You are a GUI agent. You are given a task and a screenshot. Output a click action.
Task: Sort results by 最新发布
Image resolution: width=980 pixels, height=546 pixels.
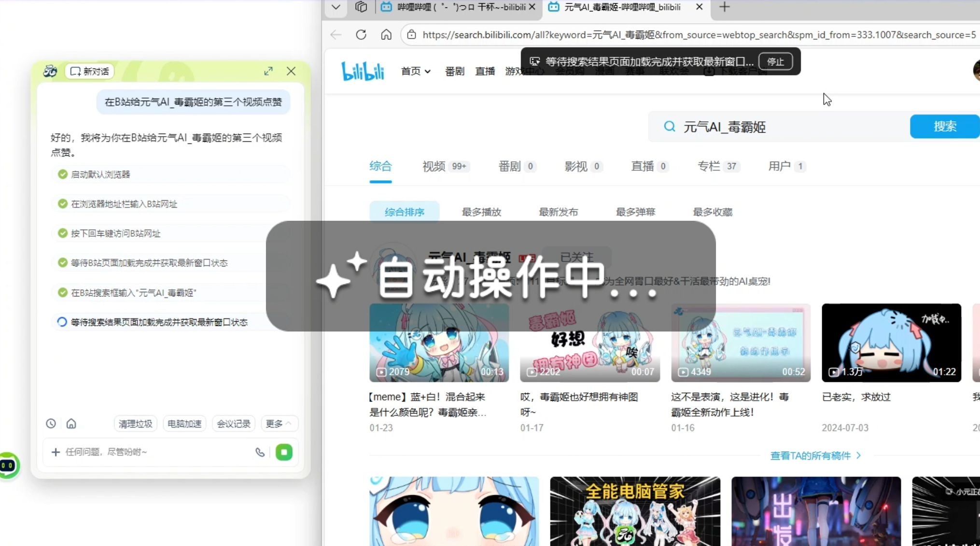pos(558,212)
